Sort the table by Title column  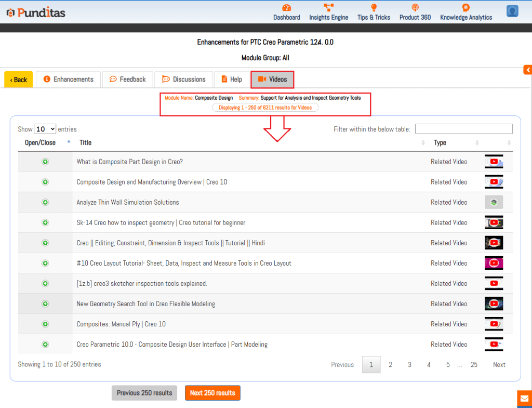tap(85, 142)
